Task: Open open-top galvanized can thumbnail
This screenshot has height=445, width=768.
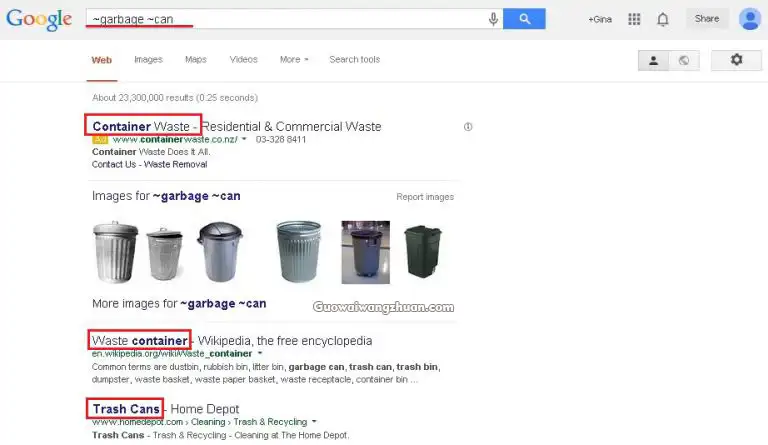Action: [299, 252]
